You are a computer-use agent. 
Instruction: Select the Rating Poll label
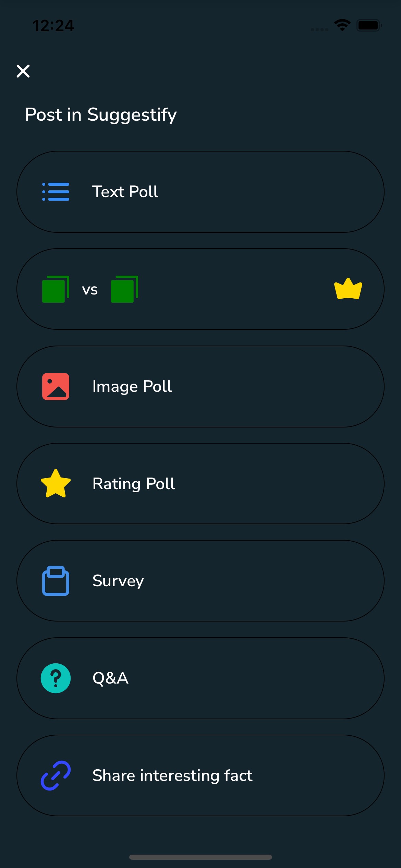(134, 484)
